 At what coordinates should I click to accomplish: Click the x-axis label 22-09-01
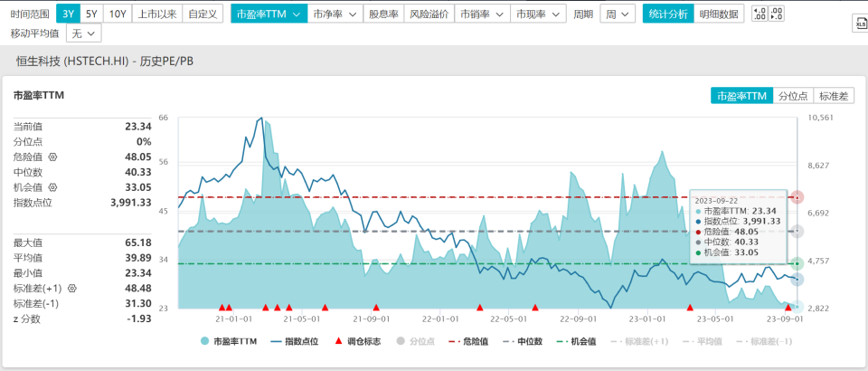tap(578, 319)
